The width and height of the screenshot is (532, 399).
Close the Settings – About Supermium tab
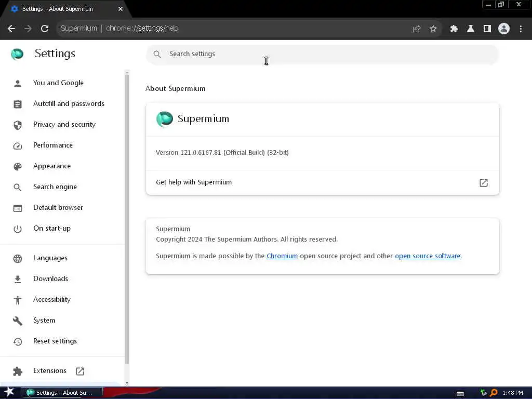click(x=121, y=9)
